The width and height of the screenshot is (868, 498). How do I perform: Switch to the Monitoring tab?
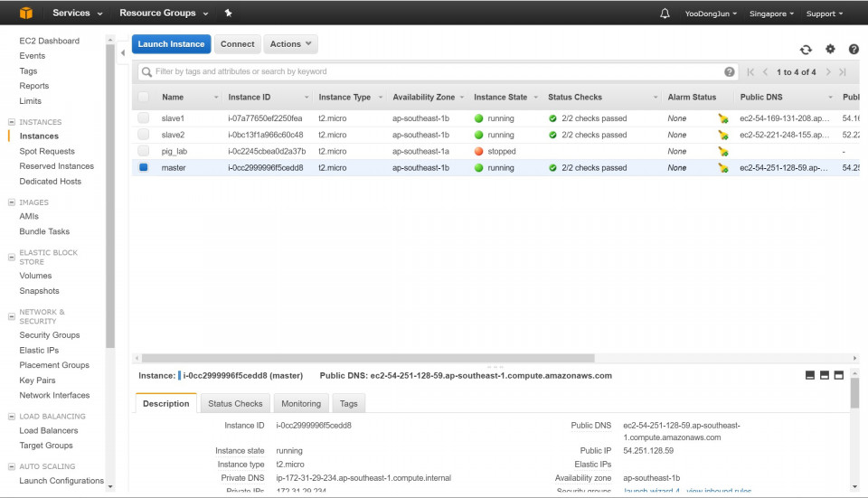(x=301, y=403)
